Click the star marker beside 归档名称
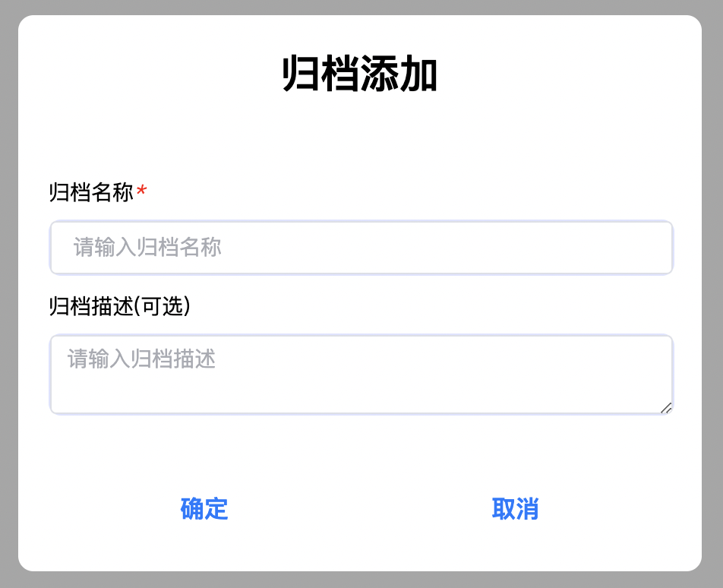Screen dimensions: 723x588 click(141, 192)
